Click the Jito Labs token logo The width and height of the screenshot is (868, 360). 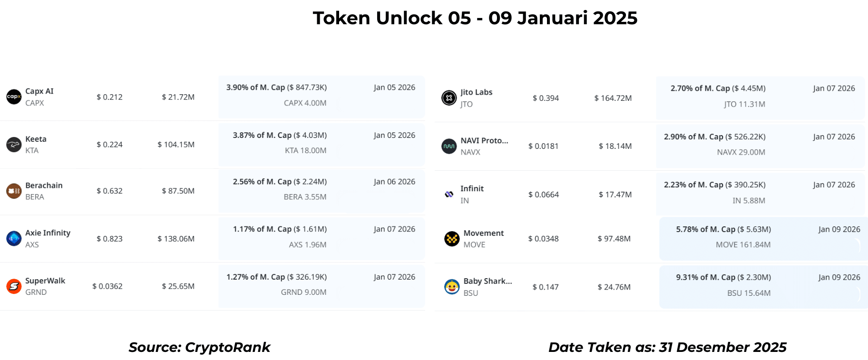(449, 97)
